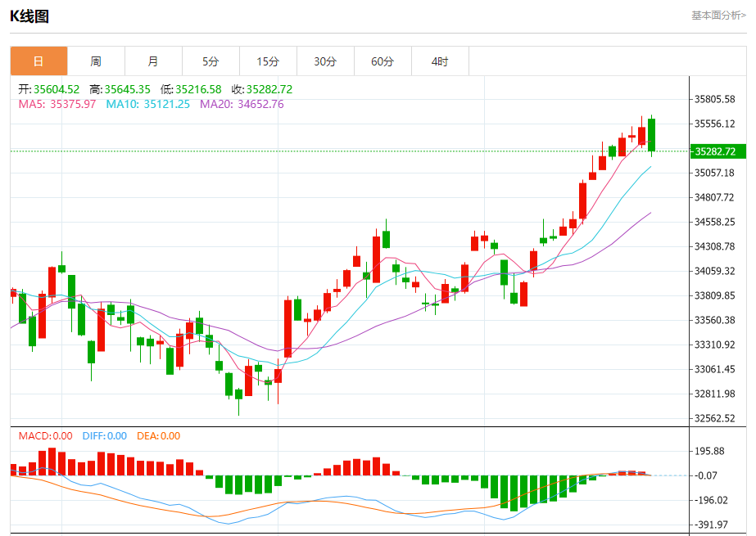Click the 35556.12 price axis label
The width and height of the screenshot is (756, 536).
(x=714, y=124)
